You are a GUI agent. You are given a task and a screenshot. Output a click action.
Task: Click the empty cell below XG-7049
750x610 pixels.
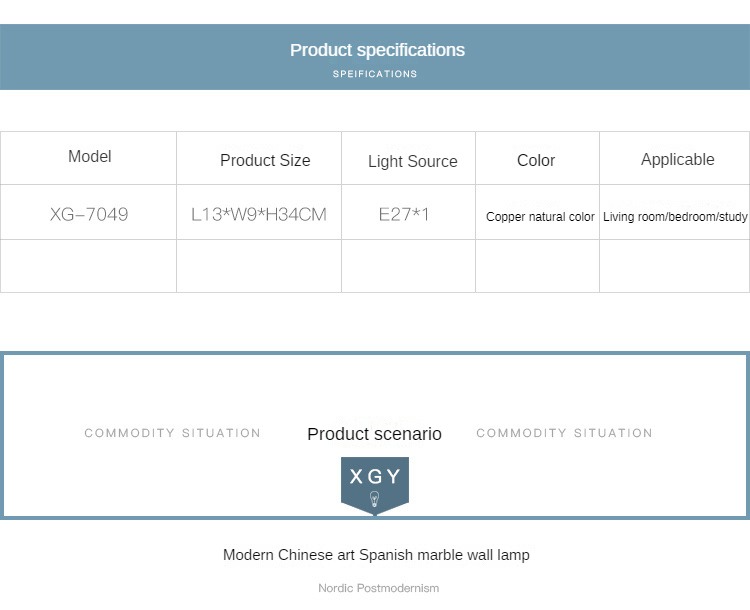coord(89,266)
